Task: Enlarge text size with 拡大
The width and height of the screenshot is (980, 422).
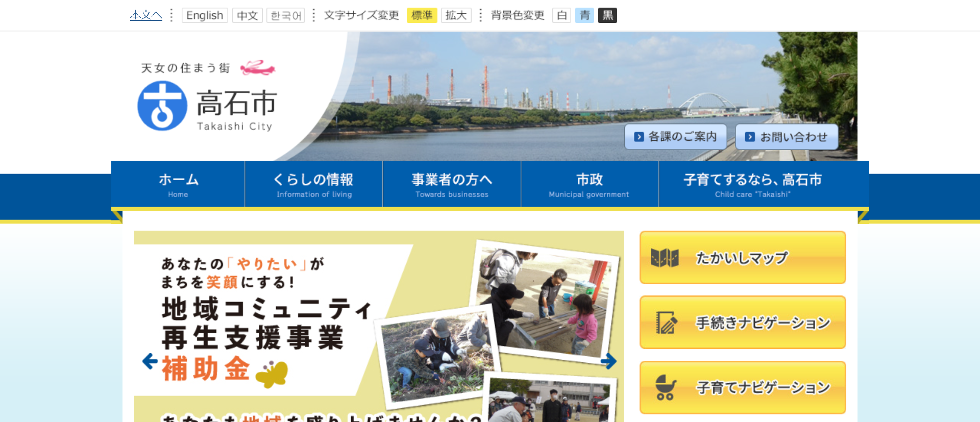Action: pyautogui.click(x=456, y=15)
